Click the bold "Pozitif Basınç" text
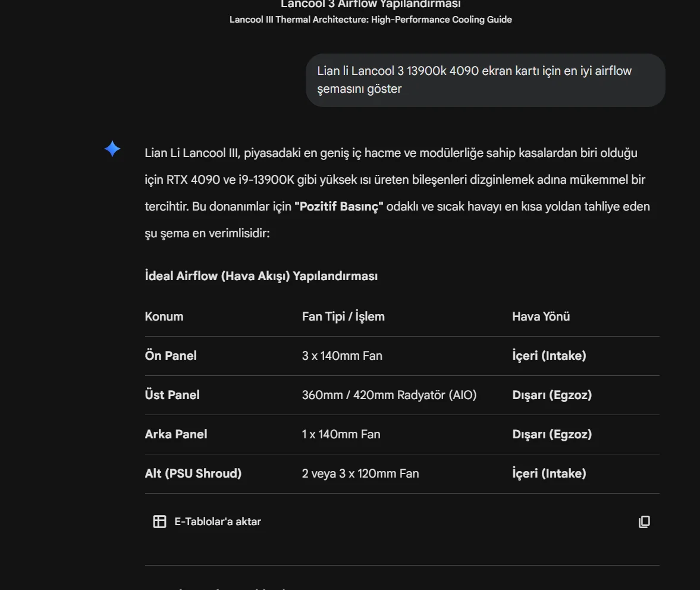This screenshot has height=590, width=700. [339, 206]
